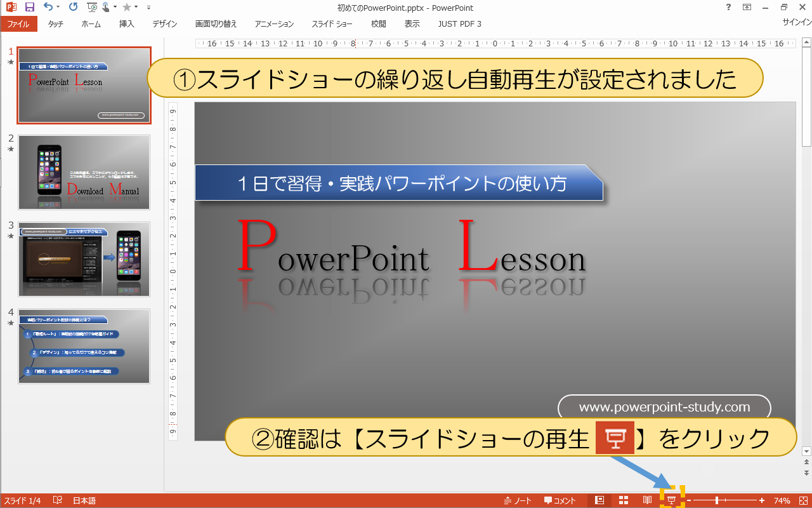The height and width of the screenshot is (508, 812).
Task: Click the スライド 1/4 status indicator
Action: tap(23, 501)
